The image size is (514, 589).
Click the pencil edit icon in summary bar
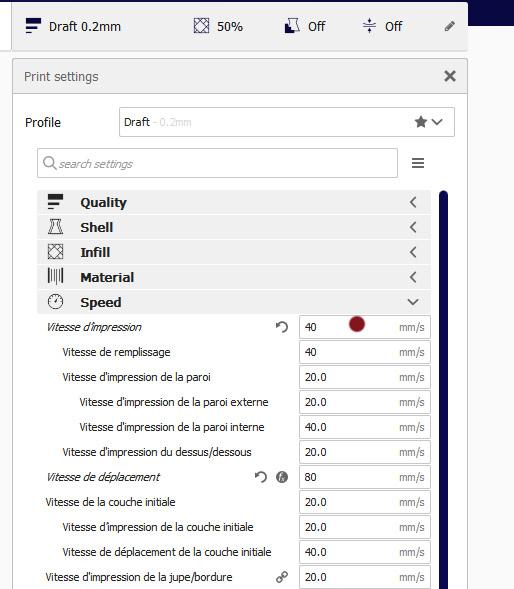pos(449,26)
